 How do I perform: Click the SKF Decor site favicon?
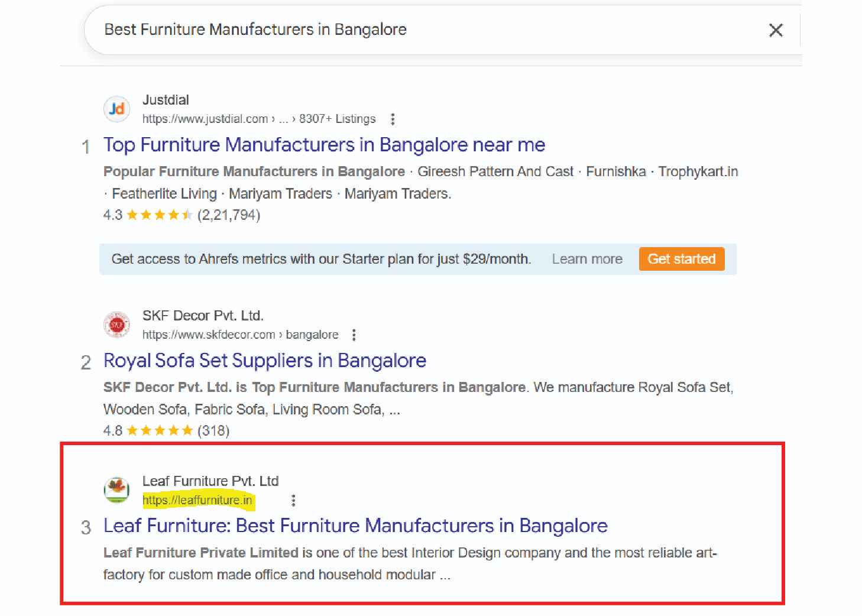pyautogui.click(x=117, y=325)
